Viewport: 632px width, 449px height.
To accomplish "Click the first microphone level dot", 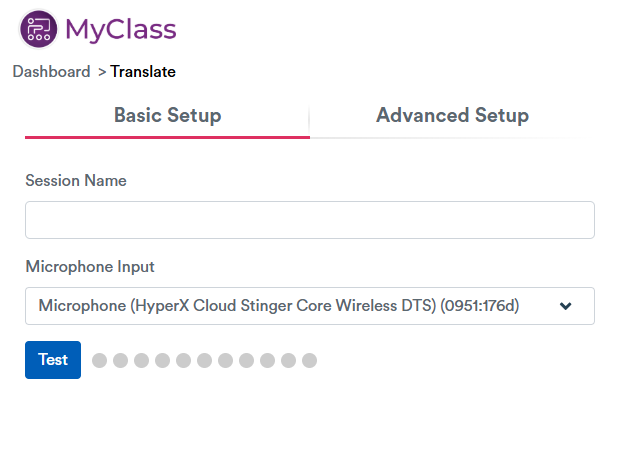I will pos(99,360).
